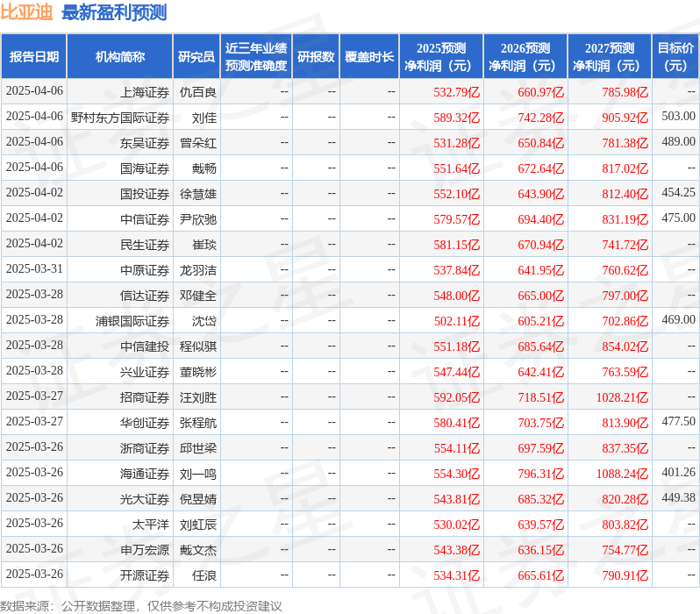This screenshot has width=700, height=614.
Task: Click the 覆盖时长 column header
Action: [x=369, y=56]
